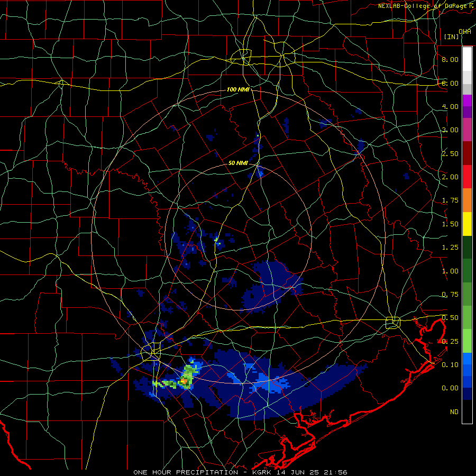This screenshot has width=476, height=476.
Task: Click the 2.50 legend label
Action: 450,153
